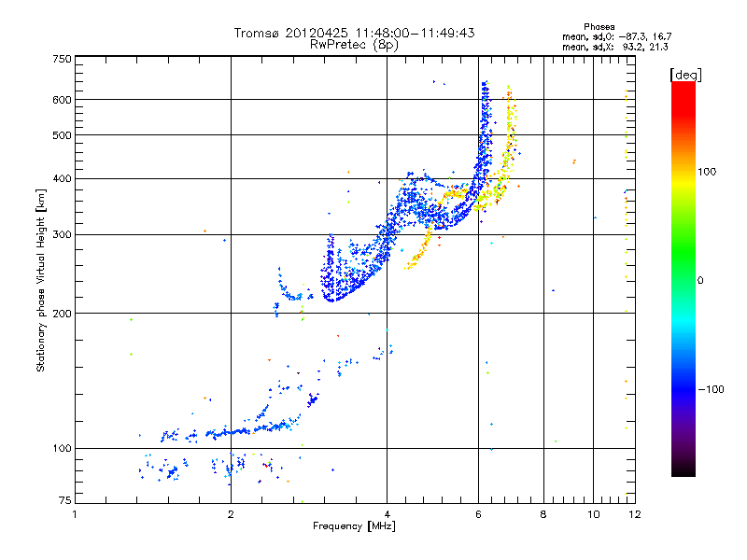
Task: Click the x-axis tick label '4'
Action: tap(387, 514)
